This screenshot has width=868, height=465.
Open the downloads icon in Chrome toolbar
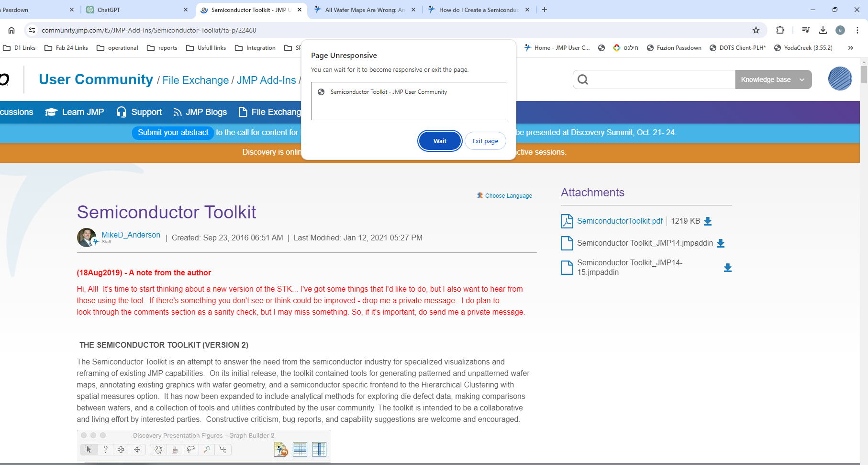(823, 30)
